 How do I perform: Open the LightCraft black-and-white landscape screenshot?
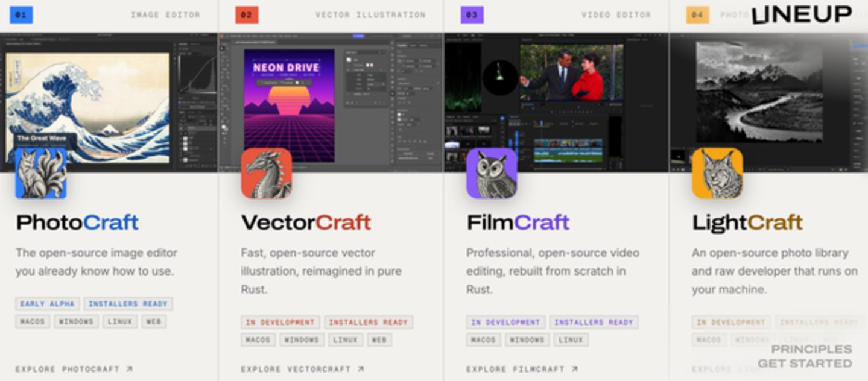pos(768,102)
